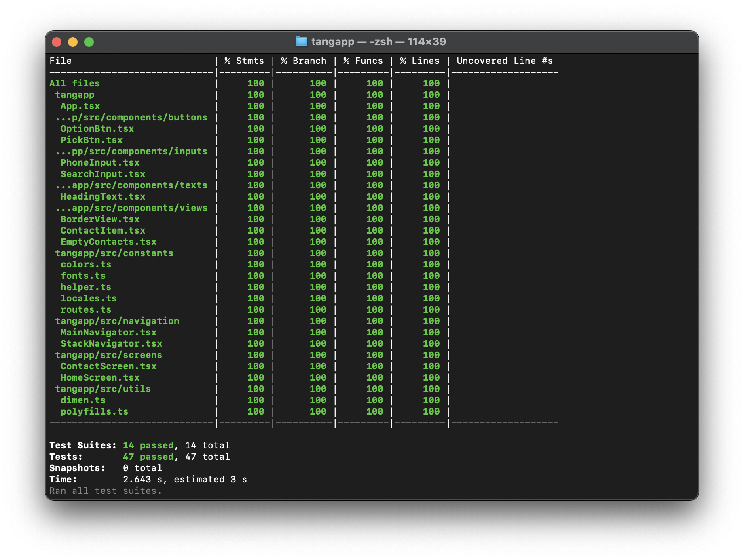Click the 'MainNavigator.tsx' file name
The image size is (744, 560).
tap(109, 333)
